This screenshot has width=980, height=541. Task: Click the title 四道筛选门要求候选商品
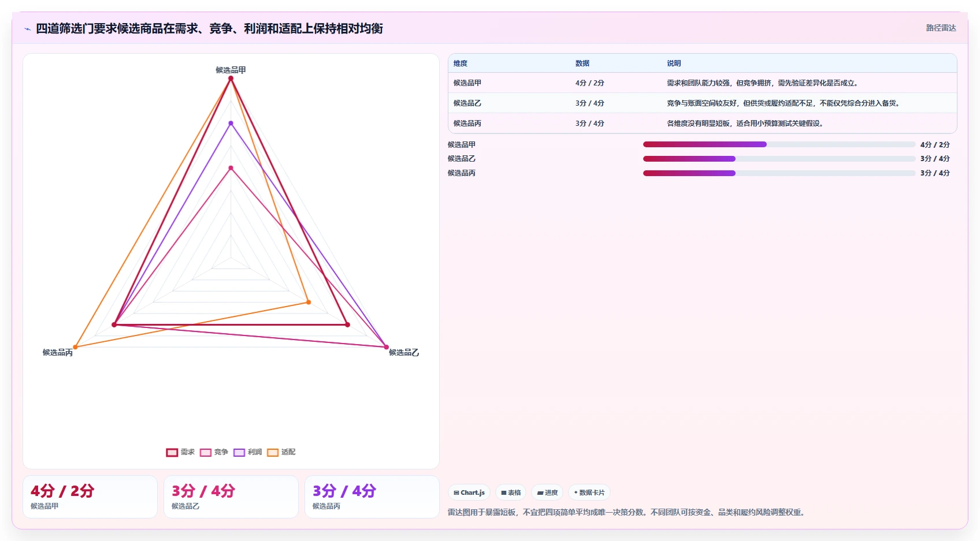pos(209,28)
